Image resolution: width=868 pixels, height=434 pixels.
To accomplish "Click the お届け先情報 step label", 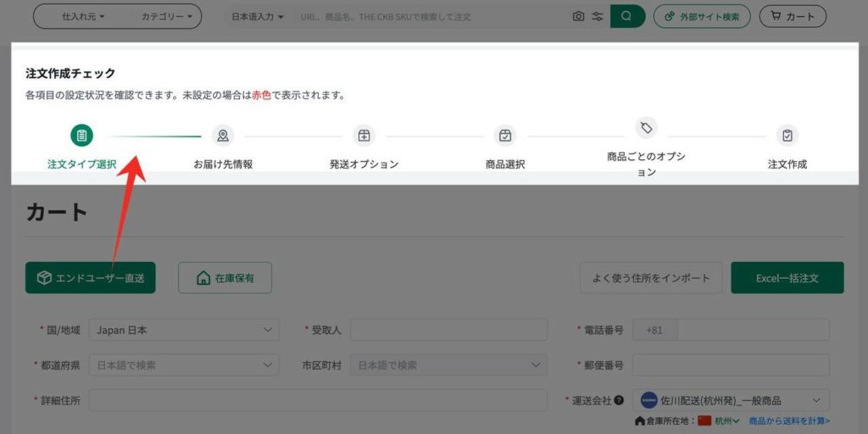I will 223,164.
